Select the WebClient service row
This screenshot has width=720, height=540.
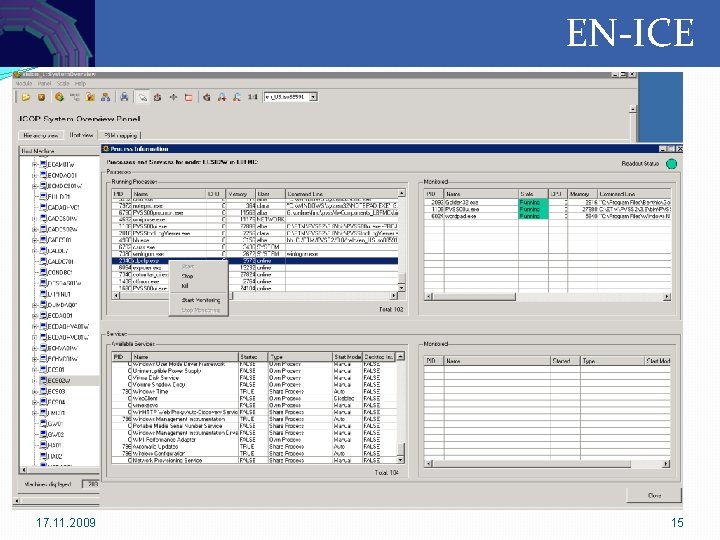point(253,398)
